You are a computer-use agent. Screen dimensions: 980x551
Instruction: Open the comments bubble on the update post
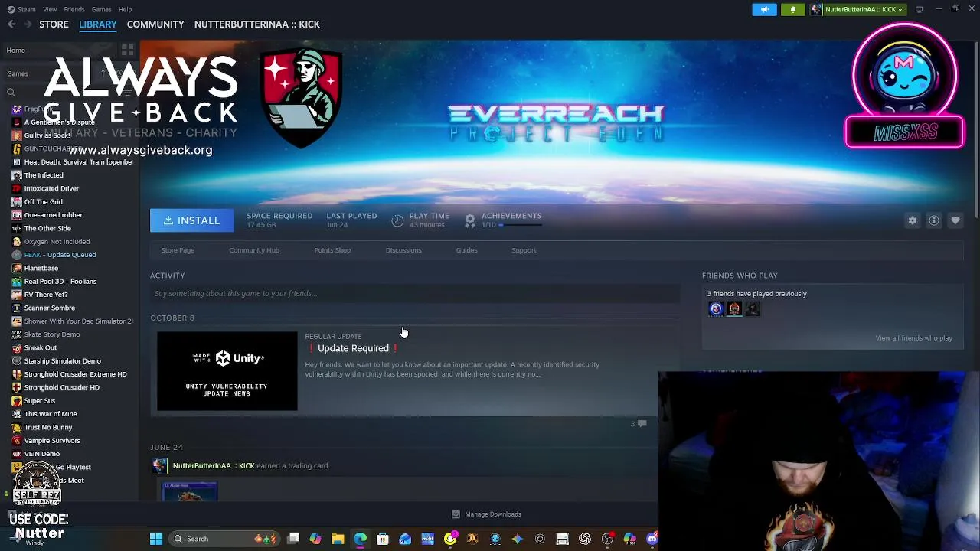(x=642, y=423)
